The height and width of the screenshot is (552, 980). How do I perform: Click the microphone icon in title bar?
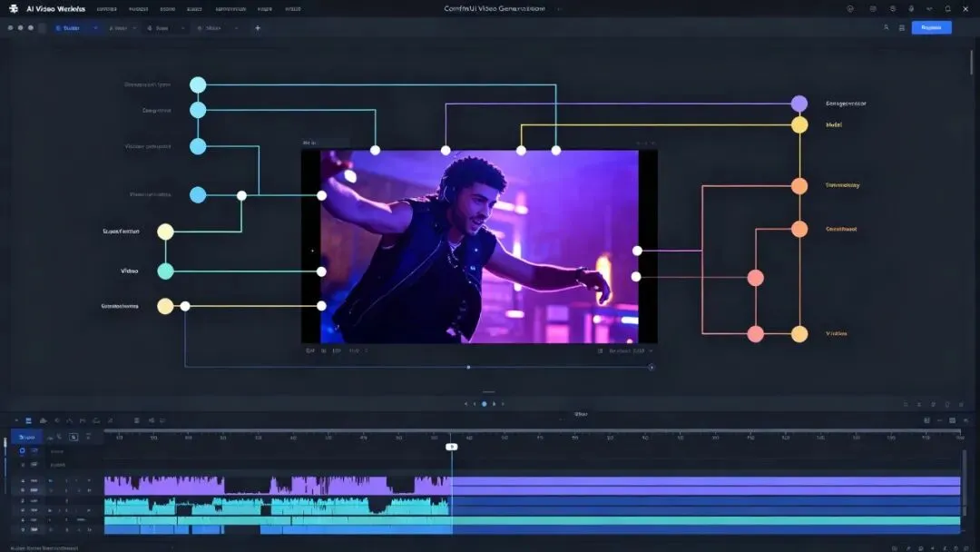pyautogui.click(x=911, y=9)
